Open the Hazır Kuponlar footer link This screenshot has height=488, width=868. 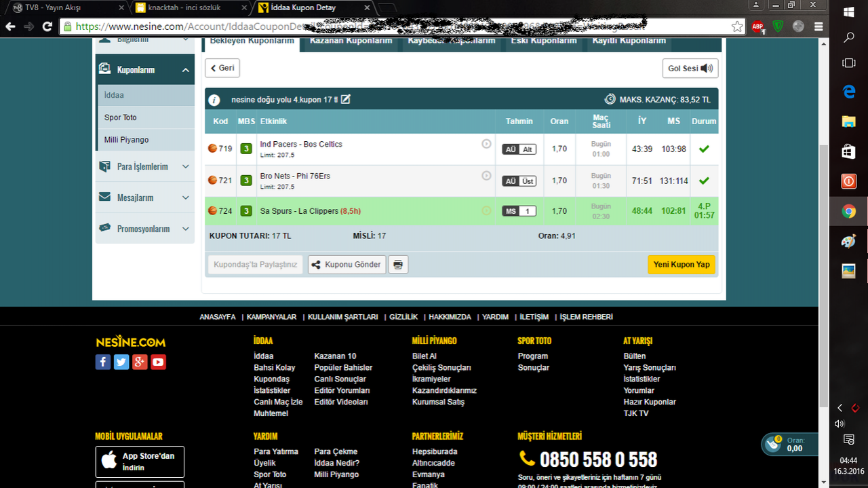coord(650,402)
